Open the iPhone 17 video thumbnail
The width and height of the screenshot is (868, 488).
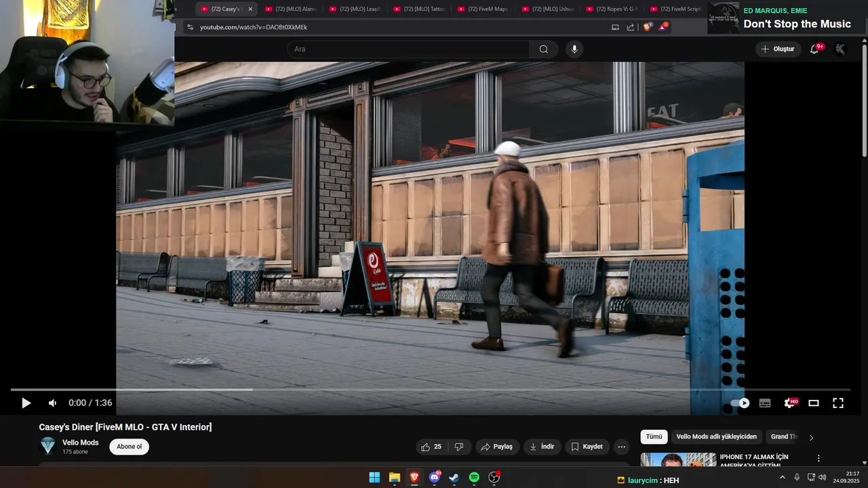(678, 460)
